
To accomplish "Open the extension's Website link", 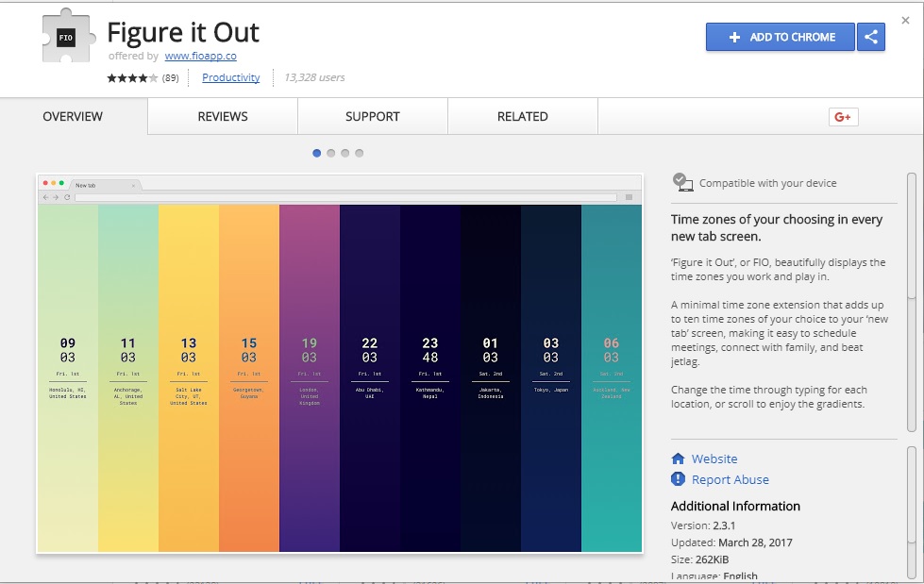I will 714,459.
